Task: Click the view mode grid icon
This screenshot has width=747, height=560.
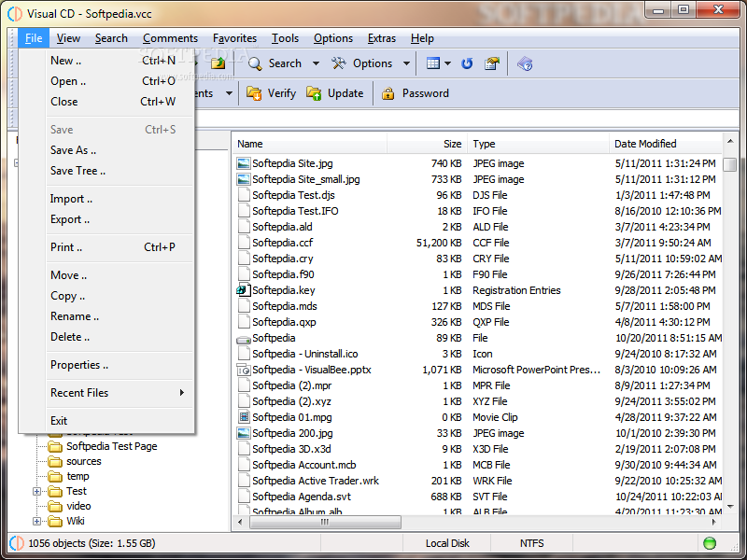Action: (433, 63)
